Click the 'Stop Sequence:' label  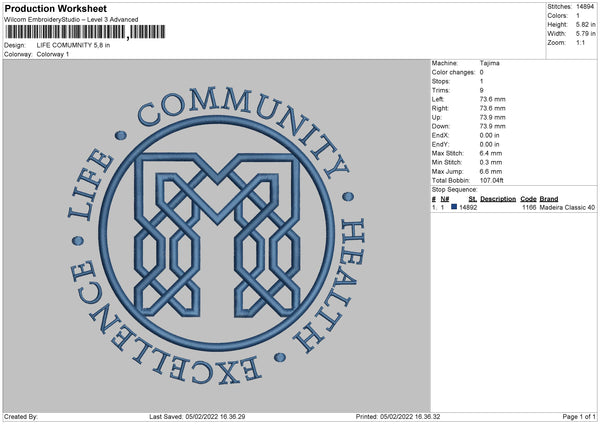pos(455,189)
